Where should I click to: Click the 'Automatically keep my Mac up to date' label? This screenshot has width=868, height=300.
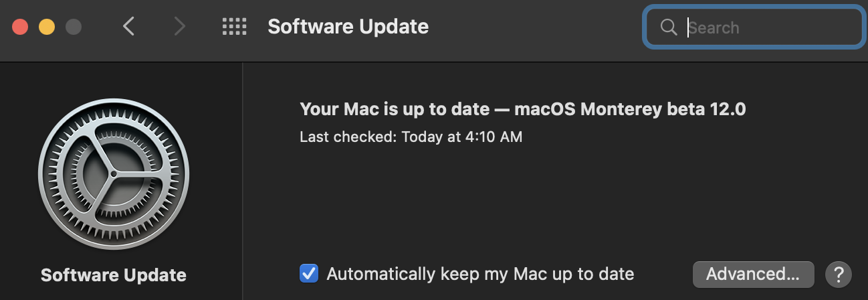pos(479,274)
